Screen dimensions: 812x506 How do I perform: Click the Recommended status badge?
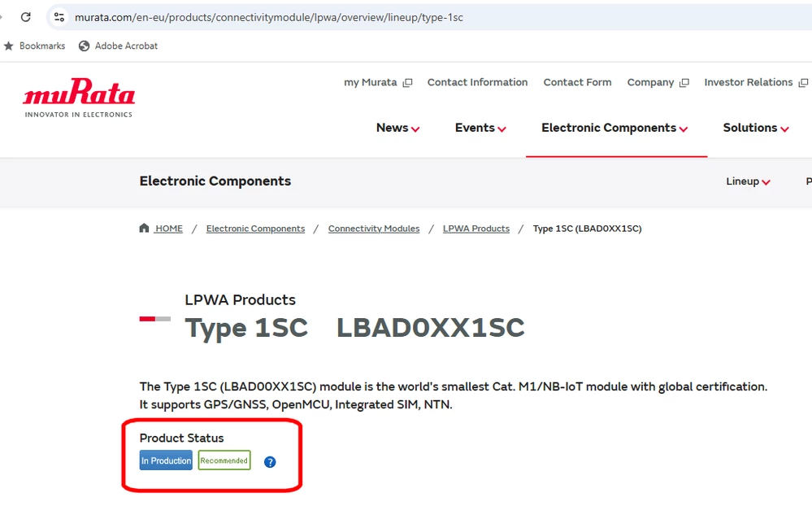(x=224, y=460)
